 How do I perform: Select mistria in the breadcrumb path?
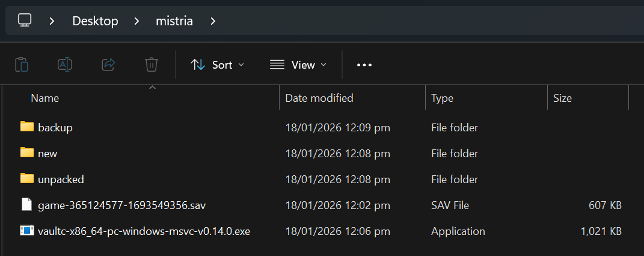coord(174,21)
